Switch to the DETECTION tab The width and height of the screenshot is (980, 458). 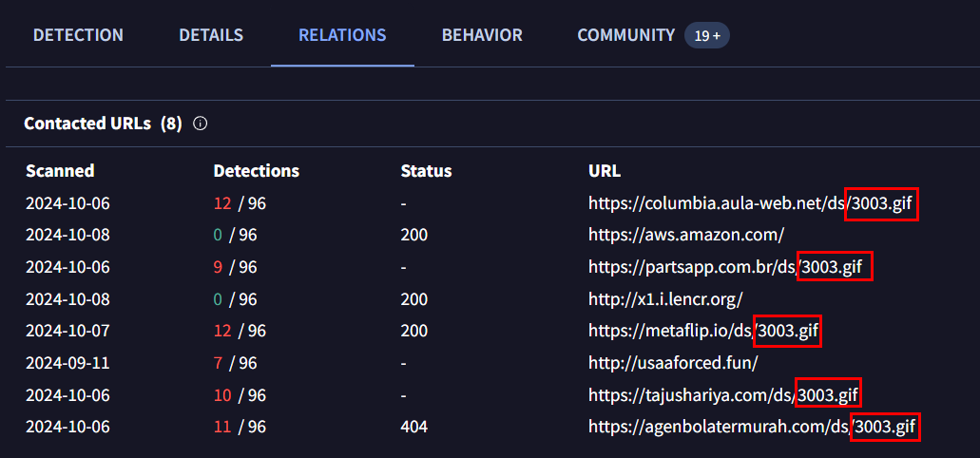click(x=78, y=35)
